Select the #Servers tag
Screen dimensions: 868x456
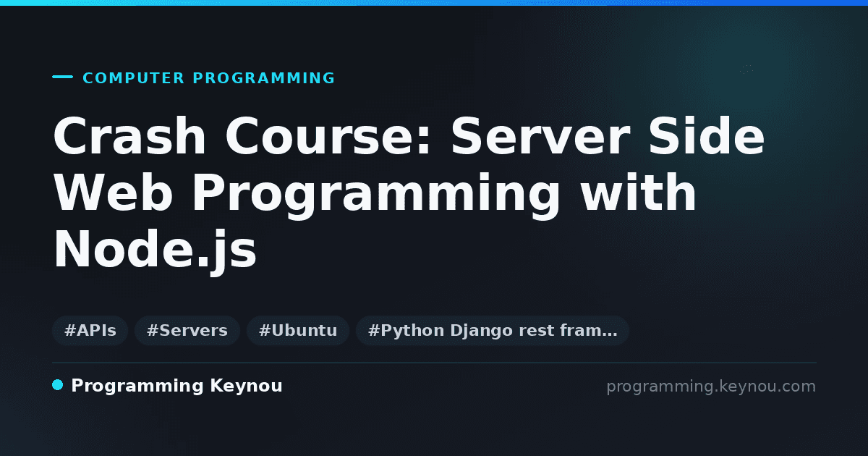click(x=187, y=331)
